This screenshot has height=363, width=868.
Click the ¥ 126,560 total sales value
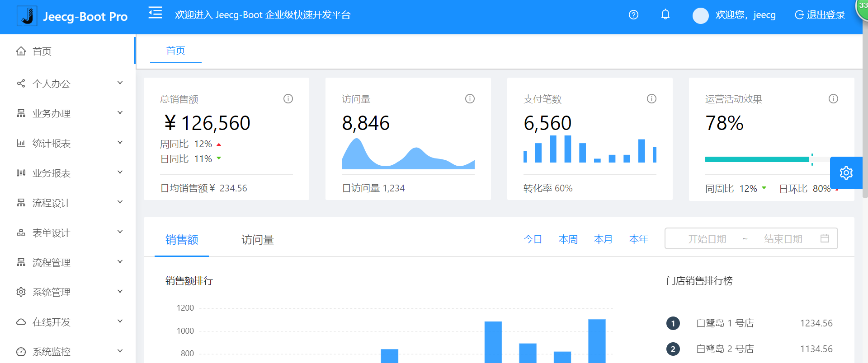[207, 123]
